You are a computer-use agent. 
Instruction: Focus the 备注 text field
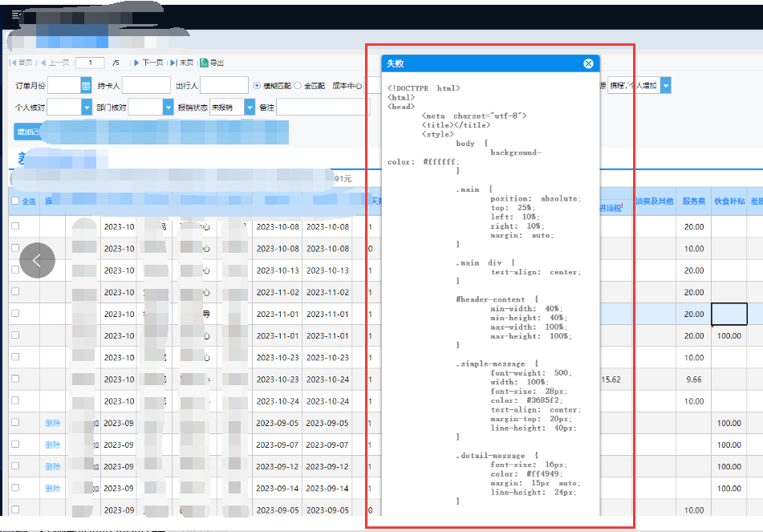tap(323, 108)
